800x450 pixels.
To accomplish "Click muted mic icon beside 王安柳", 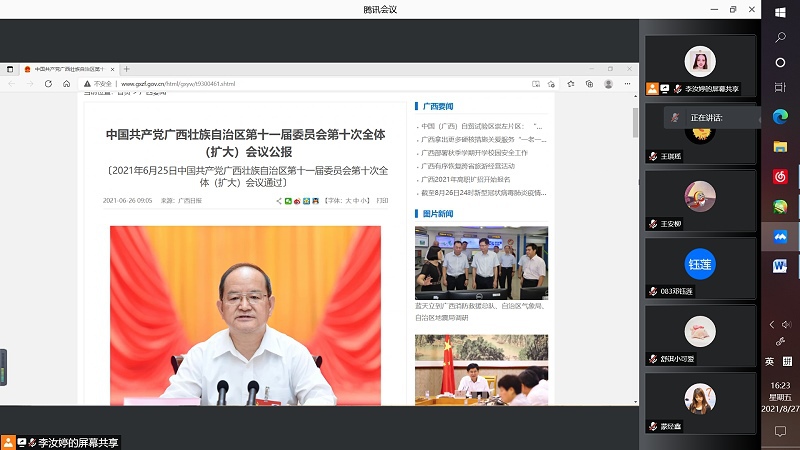I will (653, 223).
